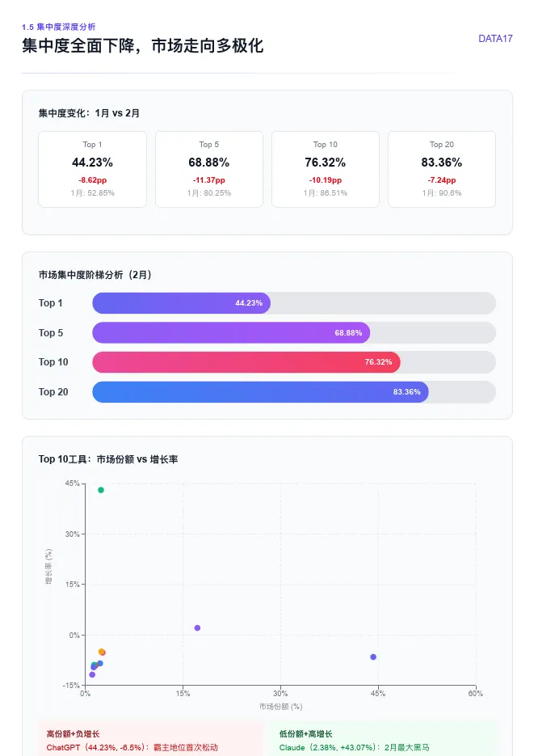The image size is (534, 756).
Task: Select the purple point near 17% share
Action: point(197,627)
